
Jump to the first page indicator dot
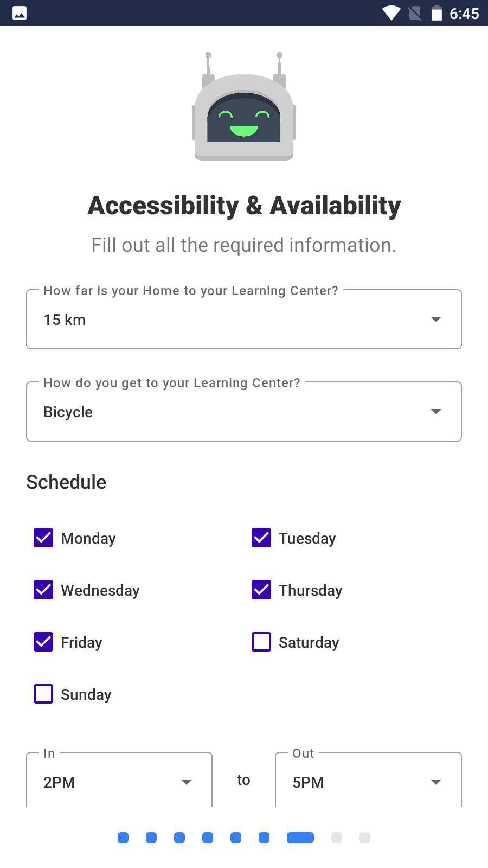coord(123,838)
